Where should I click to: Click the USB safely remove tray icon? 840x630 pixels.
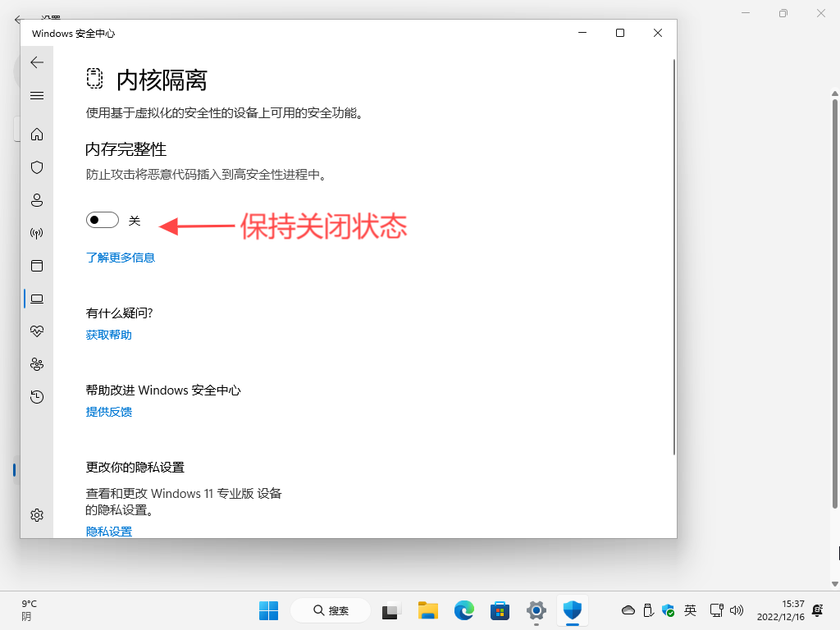[x=648, y=610]
